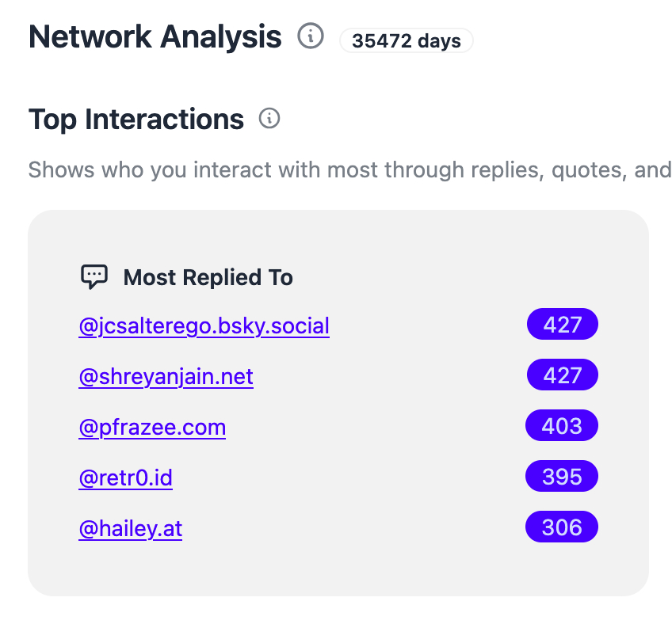This screenshot has height=624, width=672.
Task: Click the 35472 days badge
Action: tap(406, 40)
